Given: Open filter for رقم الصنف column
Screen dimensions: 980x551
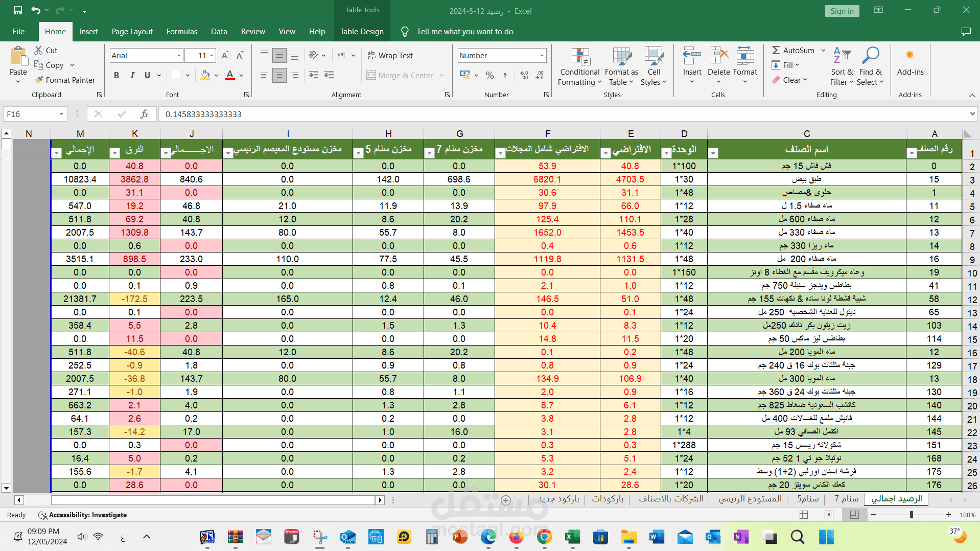Looking at the screenshot, I should [912, 153].
